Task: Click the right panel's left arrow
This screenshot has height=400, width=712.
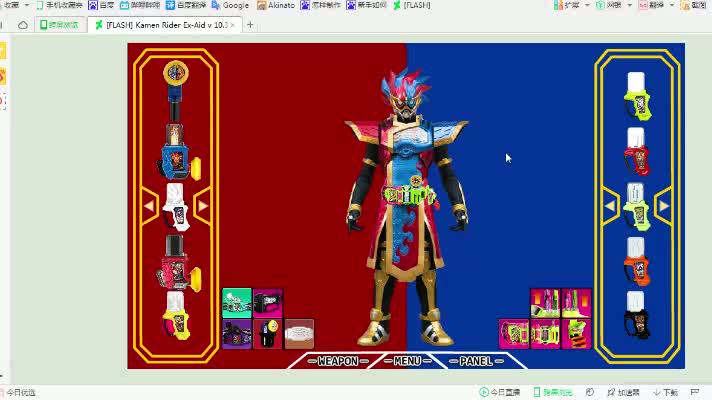Action: (x=611, y=206)
